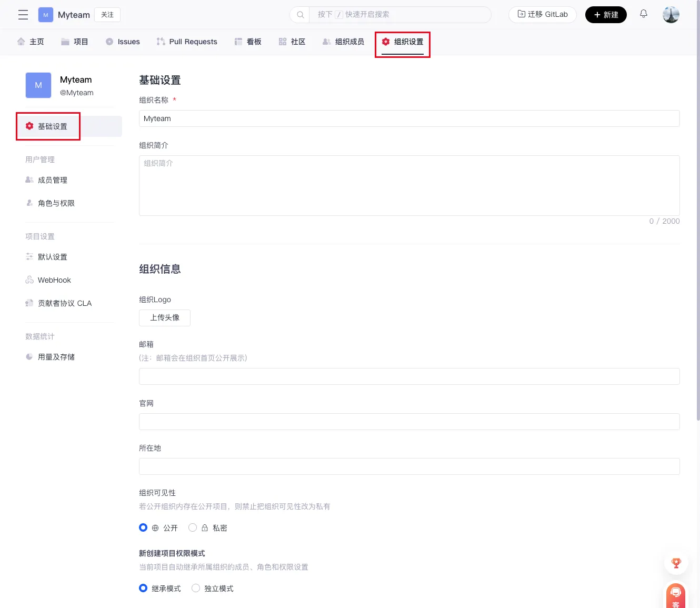This screenshot has height=608, width=700.
Task: Click the 新建 create button
Action: [606, 15]
